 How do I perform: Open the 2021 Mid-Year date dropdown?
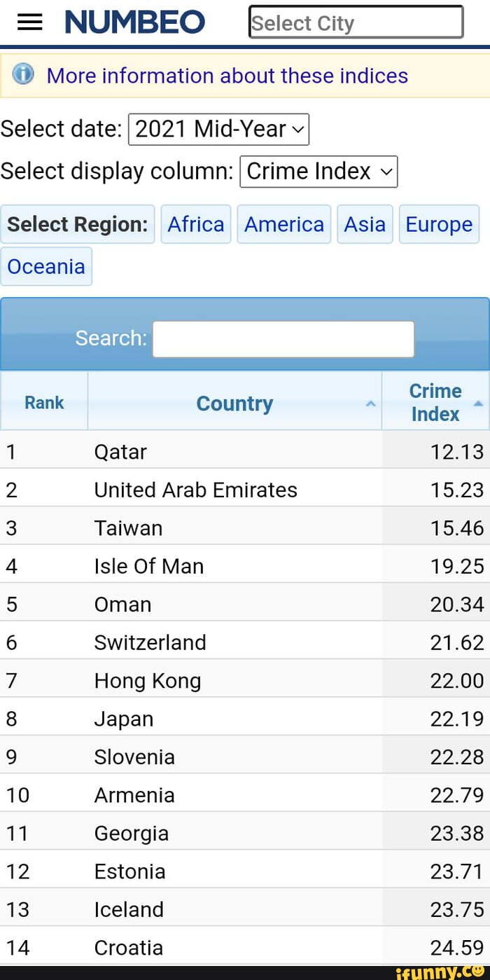[x=218, y=129]
